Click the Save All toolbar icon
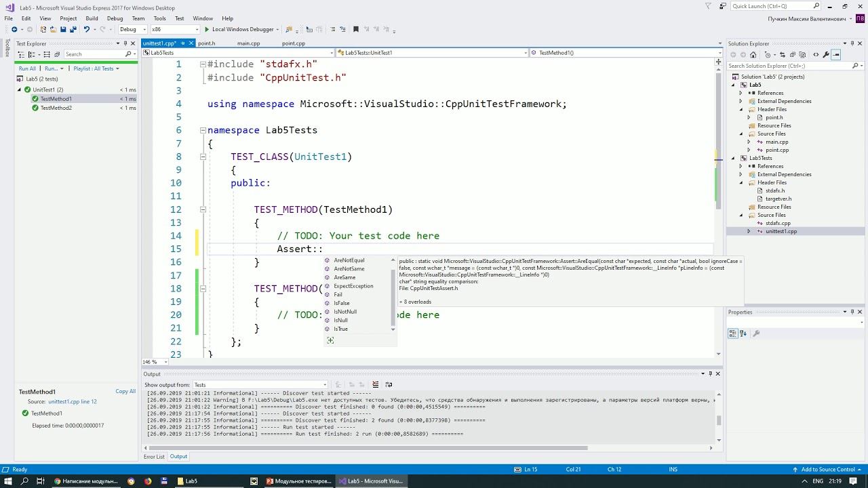Screen dimensions: 868x488 (x=73, y=30)
